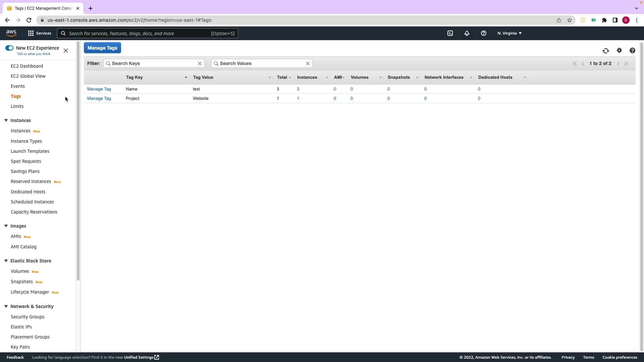Viewport: 644px width, 362px height.
Task: Collapse the Instances sidebar section
Action: tap(6, 120)
